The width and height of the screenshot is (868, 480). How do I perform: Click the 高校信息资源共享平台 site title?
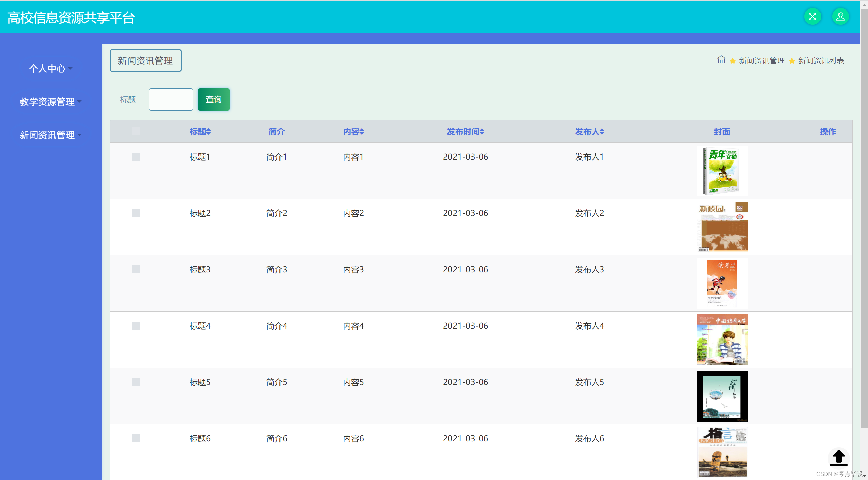click(x=71, y=18)
